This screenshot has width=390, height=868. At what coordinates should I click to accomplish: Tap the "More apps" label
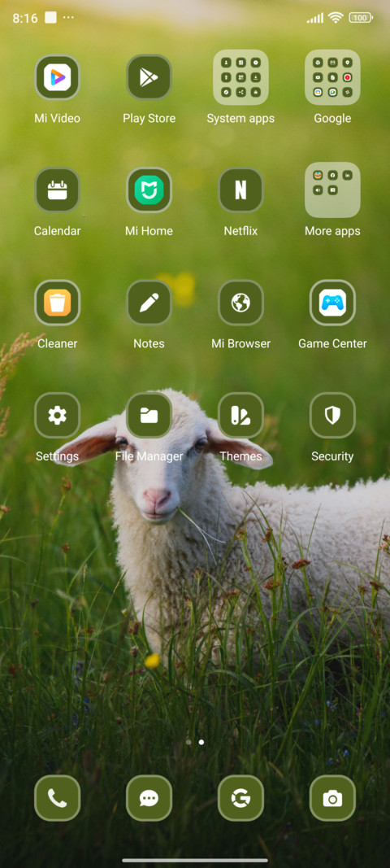coord(332,231)
